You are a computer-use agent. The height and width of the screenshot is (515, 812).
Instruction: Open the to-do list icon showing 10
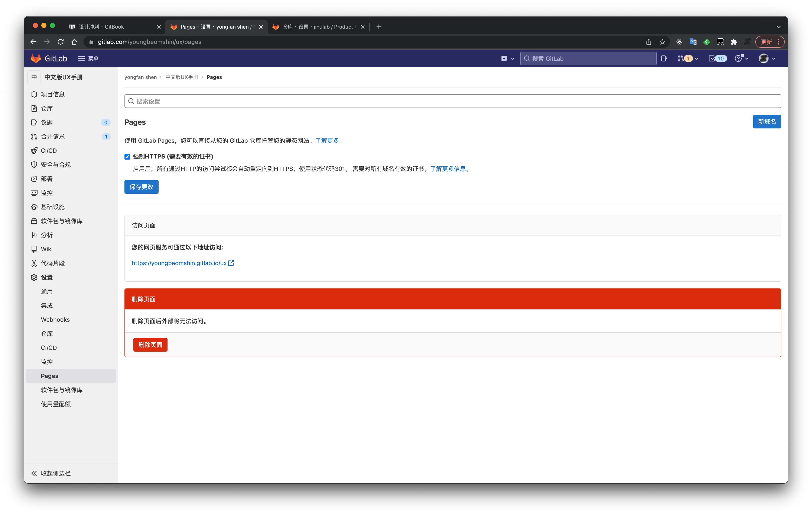(717, 58)
